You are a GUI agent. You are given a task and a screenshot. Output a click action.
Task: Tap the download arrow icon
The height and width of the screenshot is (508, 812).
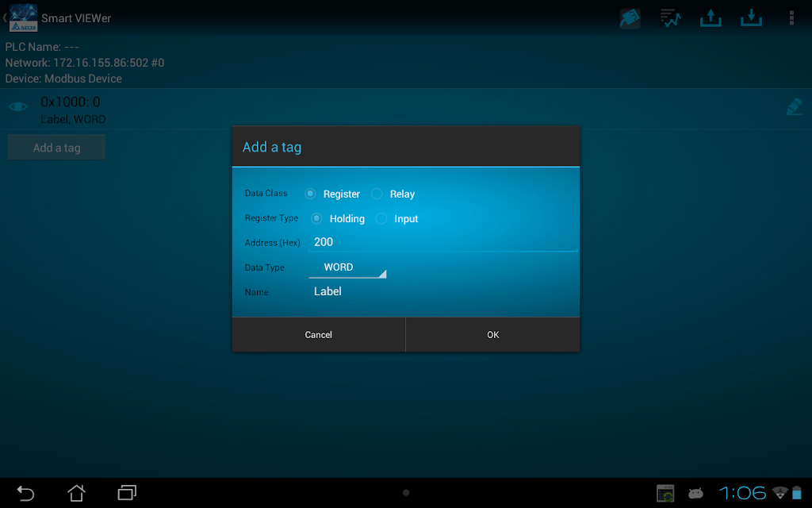pos(751,18)
